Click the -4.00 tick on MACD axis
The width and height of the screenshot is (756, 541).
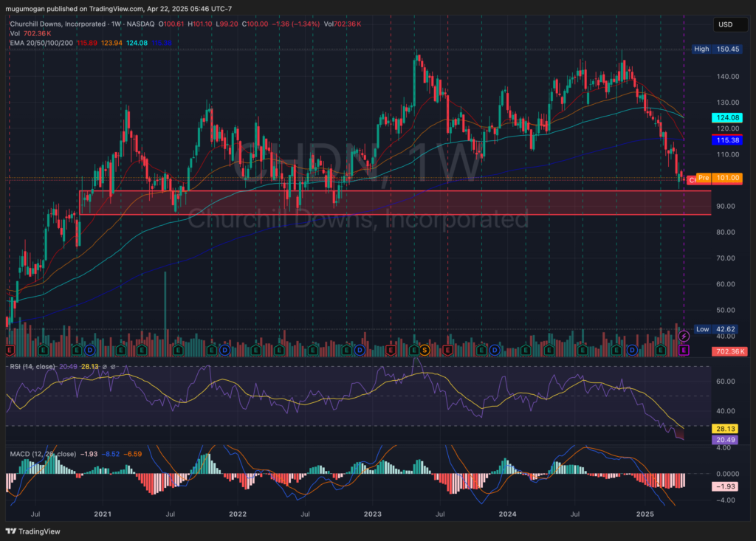[x=726, y=500]
